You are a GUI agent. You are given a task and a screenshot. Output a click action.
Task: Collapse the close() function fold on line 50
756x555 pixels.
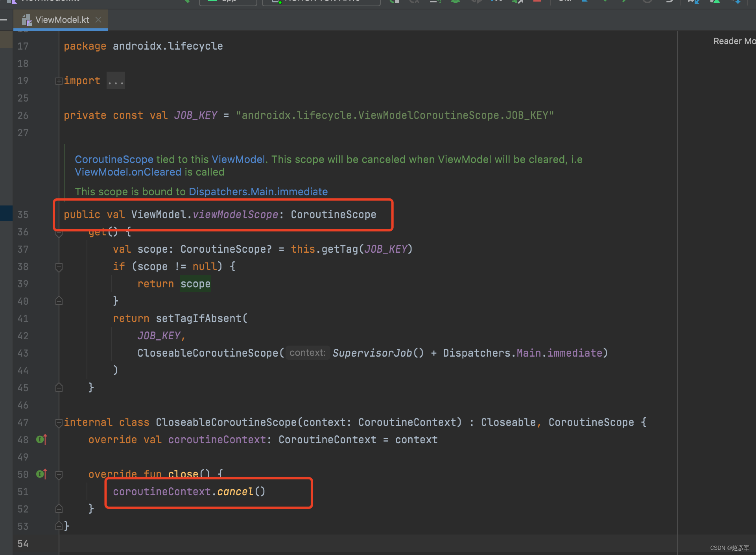point(59,475)
